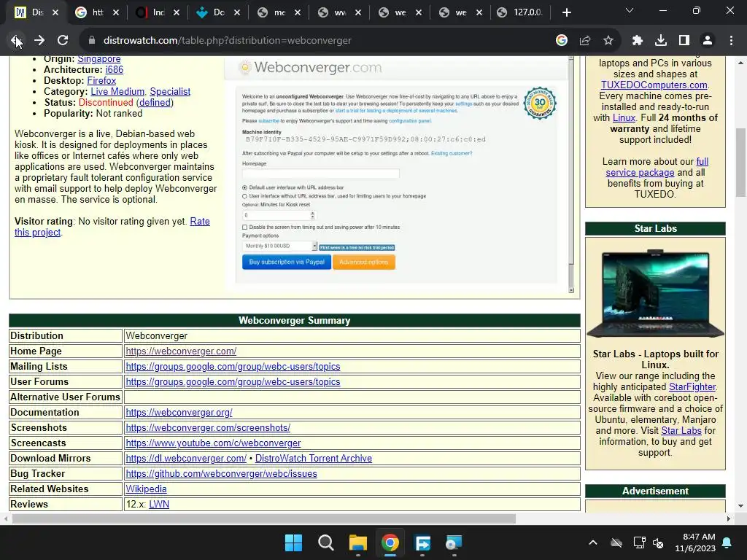
Task: Toggle the Chrome side panel icon
Action: (684, 41)
